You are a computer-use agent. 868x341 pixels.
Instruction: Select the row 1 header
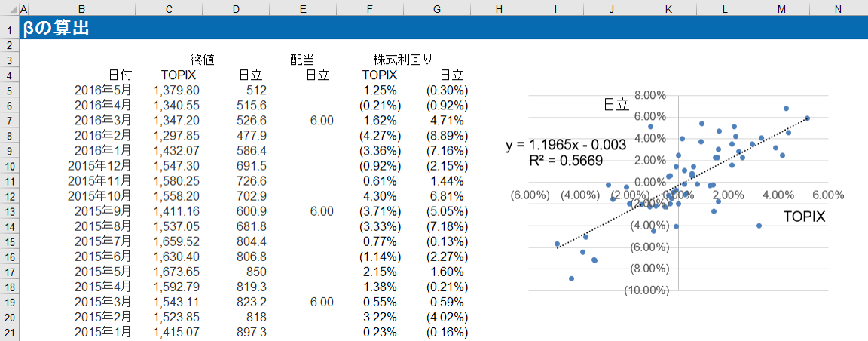click(10, 29)
